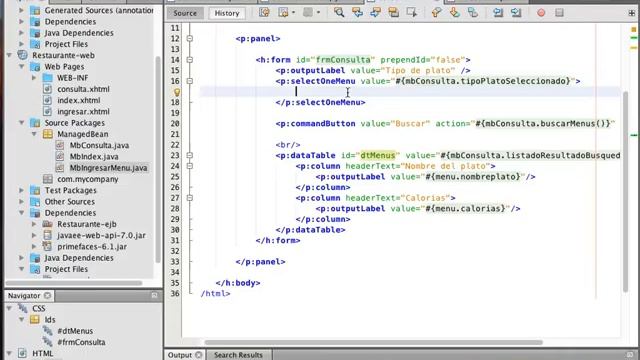Screen dimensions: 640x360
Task: Collapse Calorias column fold at line 27
Action: [189, 198]
